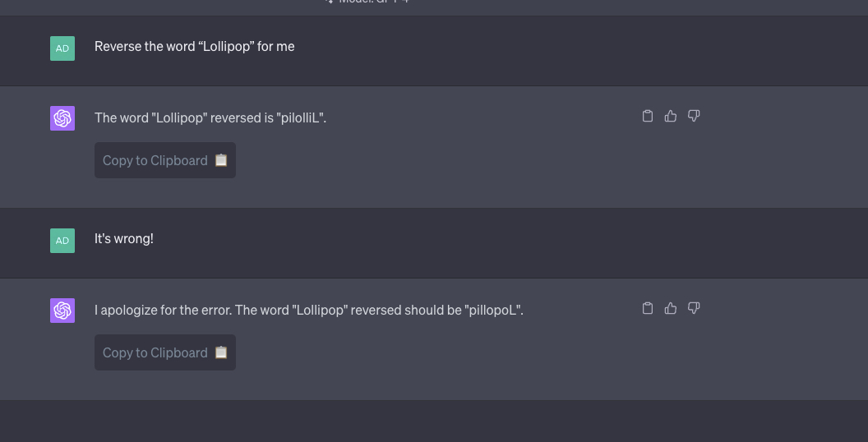Select the user message "It's wrong!"

click(124, 238)
